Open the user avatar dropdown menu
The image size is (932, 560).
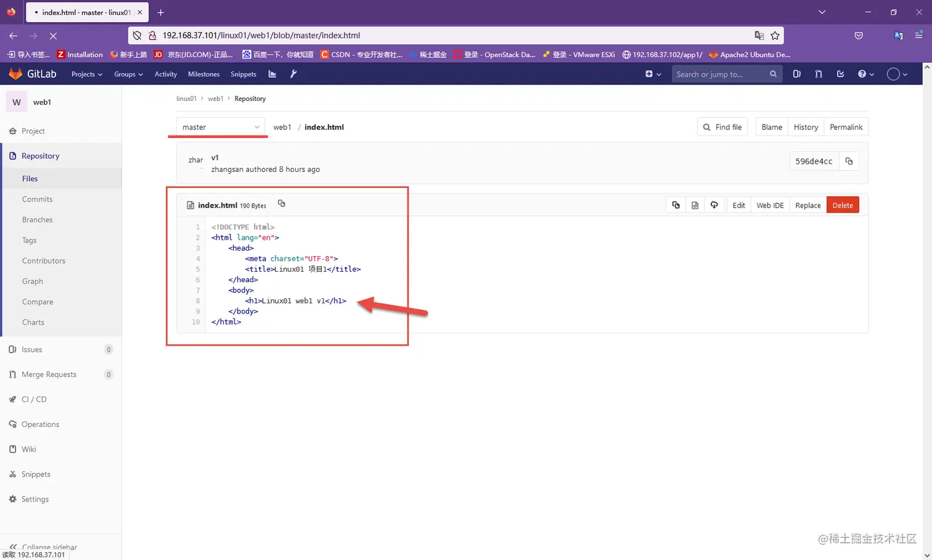point(897,74)
